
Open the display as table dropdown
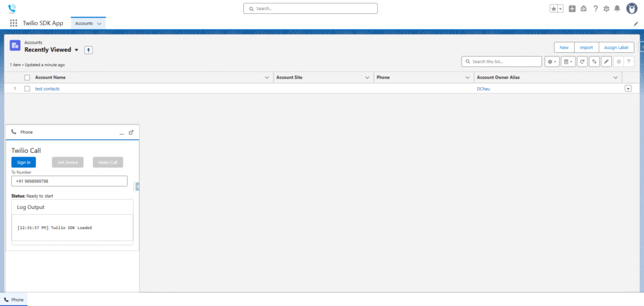[568, 62]
